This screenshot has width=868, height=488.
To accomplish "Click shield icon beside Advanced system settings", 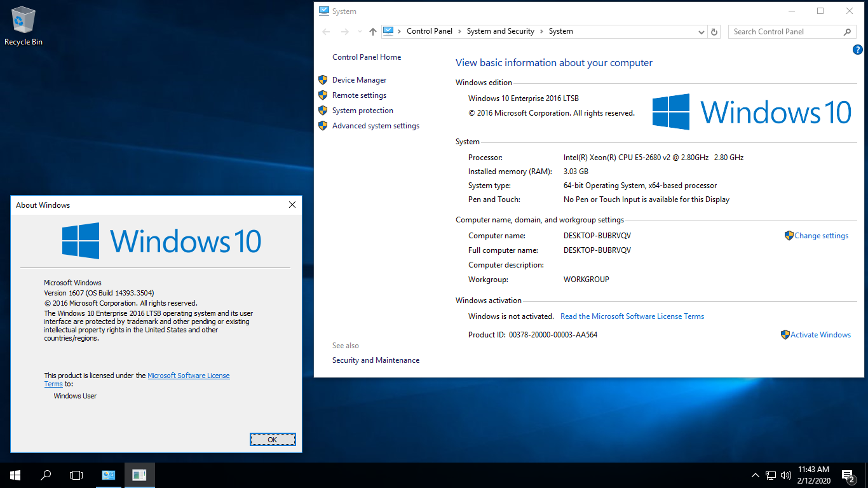I will (323, 126).
